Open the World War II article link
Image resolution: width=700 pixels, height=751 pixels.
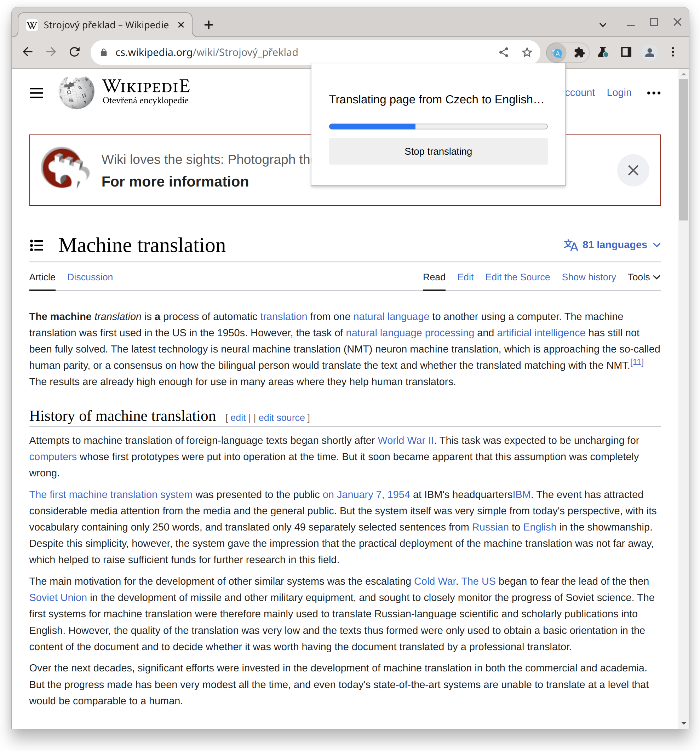tap(405, 440)
